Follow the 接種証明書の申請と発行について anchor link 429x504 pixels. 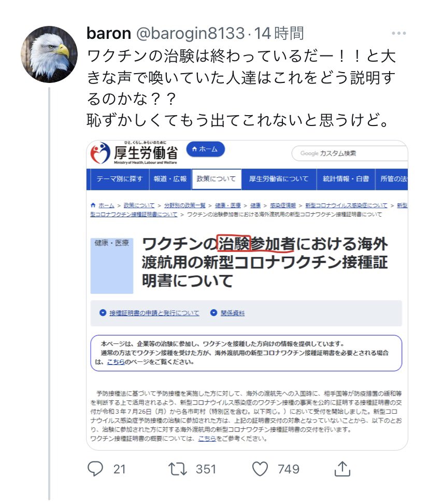click(154, 313)
